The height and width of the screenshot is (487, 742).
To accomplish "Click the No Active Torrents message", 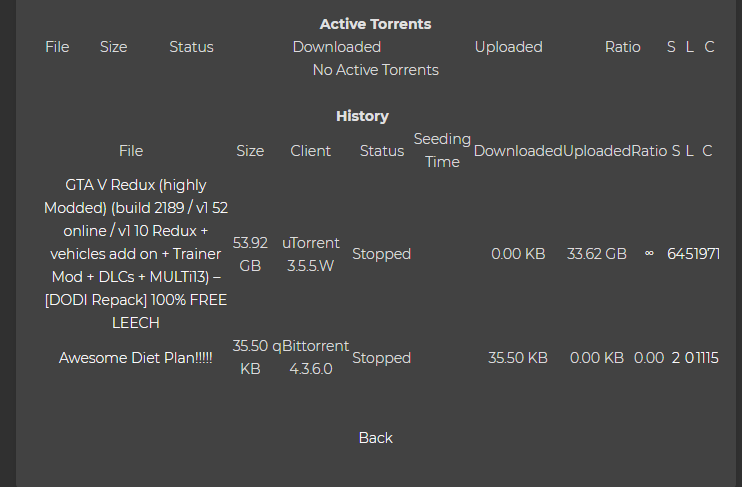I will pyautogui.click(x=375, y=70).
